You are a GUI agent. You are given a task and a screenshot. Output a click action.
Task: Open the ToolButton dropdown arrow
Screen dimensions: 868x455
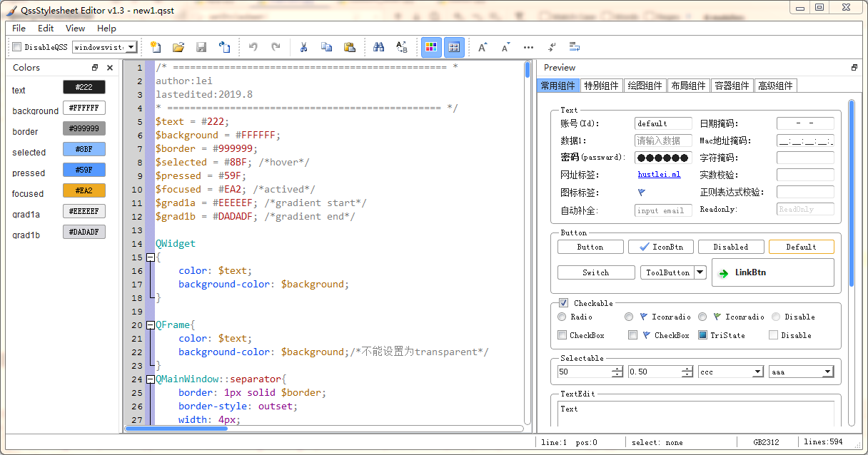(700, 272)
